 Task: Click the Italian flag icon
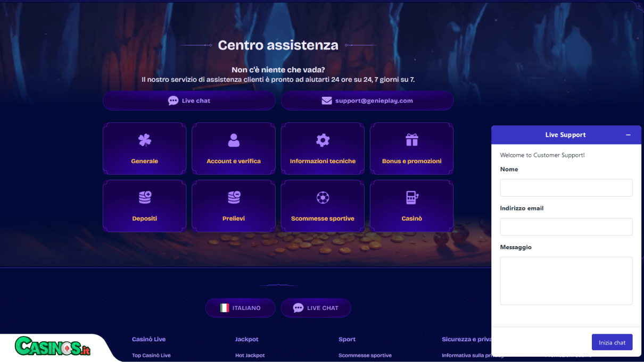click(x=225, y=308)
